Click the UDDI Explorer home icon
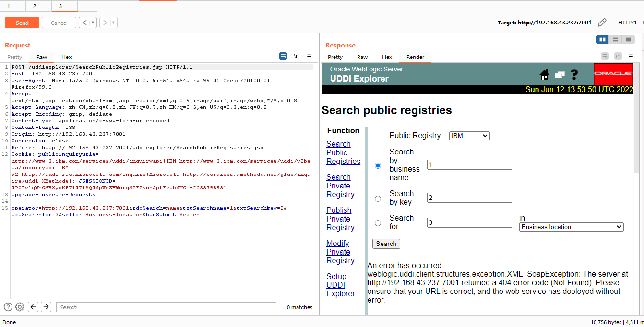This screenshot has width=644, height=327. [x=544, y=74]
